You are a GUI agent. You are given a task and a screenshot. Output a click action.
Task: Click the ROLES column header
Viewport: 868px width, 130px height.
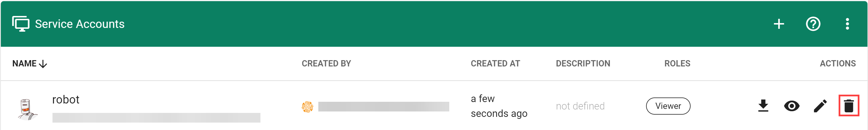coord(677,64)
